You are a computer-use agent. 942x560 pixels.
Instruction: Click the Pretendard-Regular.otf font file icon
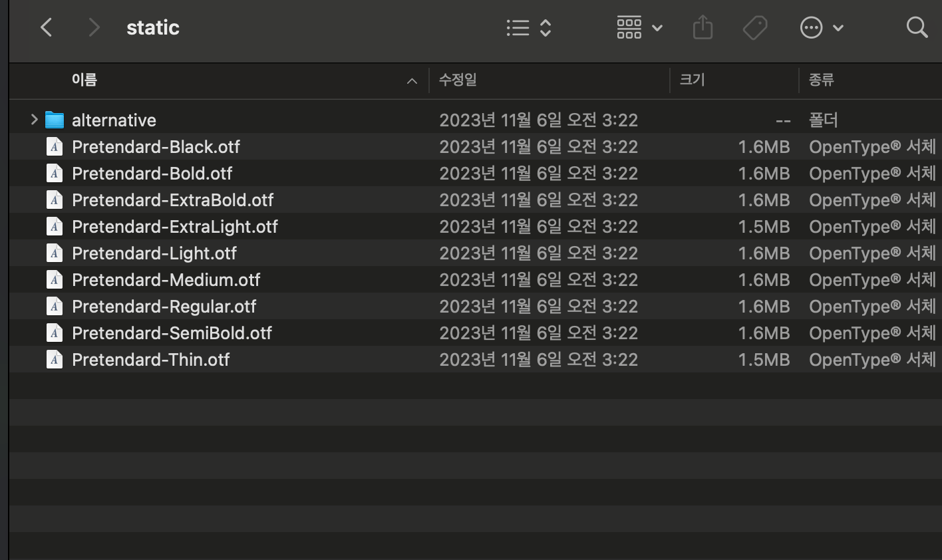[x=55, y=306]
